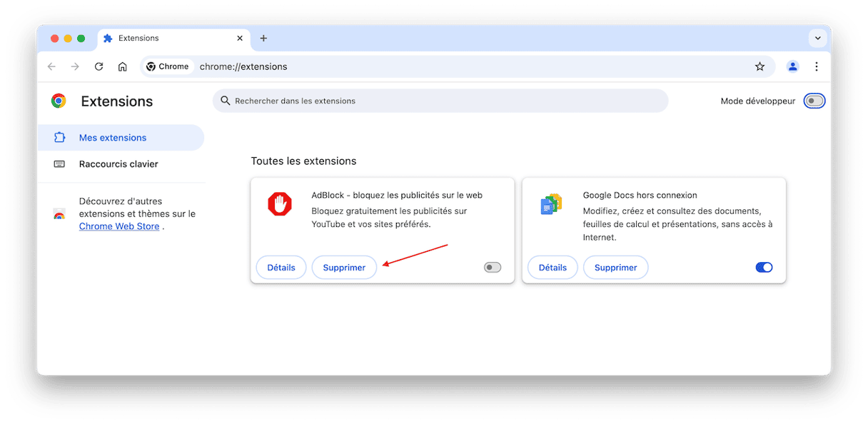Open Raccourcis clavier in sidebar
The width and height of the screenshot is (868, 424).
[118, 164]
